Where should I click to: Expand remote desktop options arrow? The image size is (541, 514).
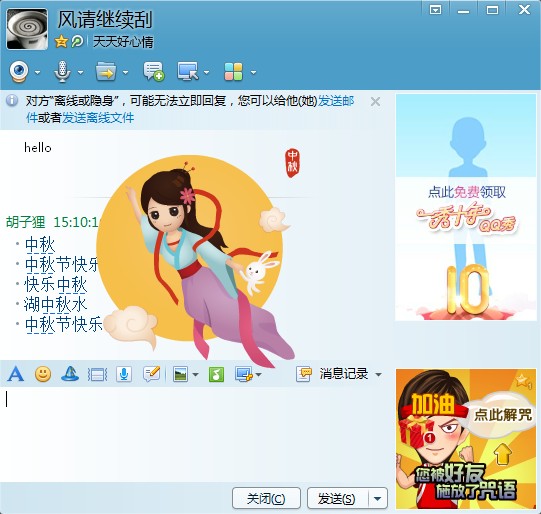point(206,72)
